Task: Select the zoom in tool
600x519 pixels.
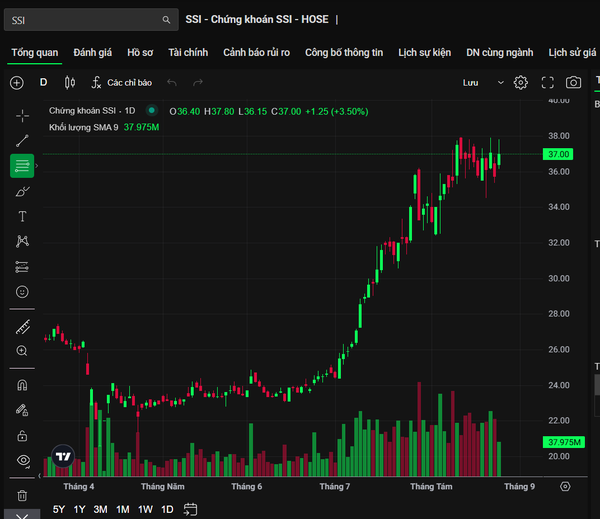Action: [x=22, y=351]
